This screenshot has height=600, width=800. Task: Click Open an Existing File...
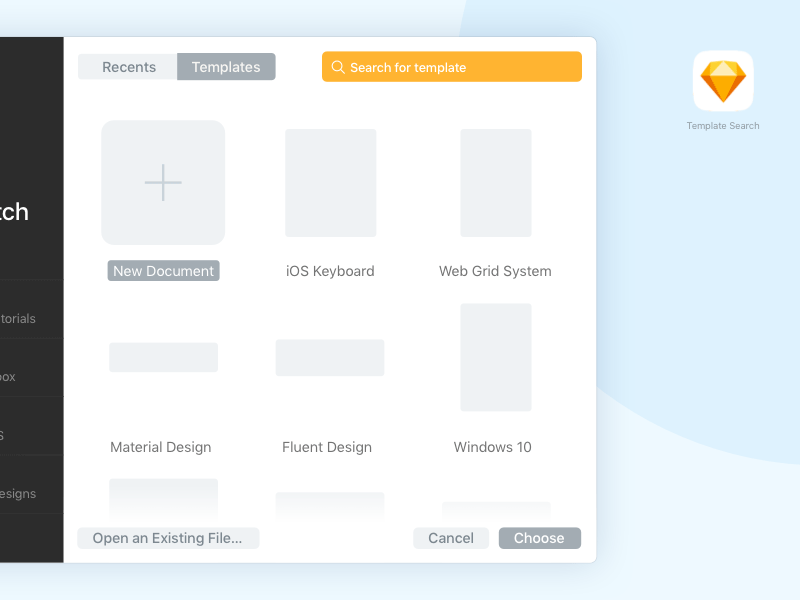[167, 538]
